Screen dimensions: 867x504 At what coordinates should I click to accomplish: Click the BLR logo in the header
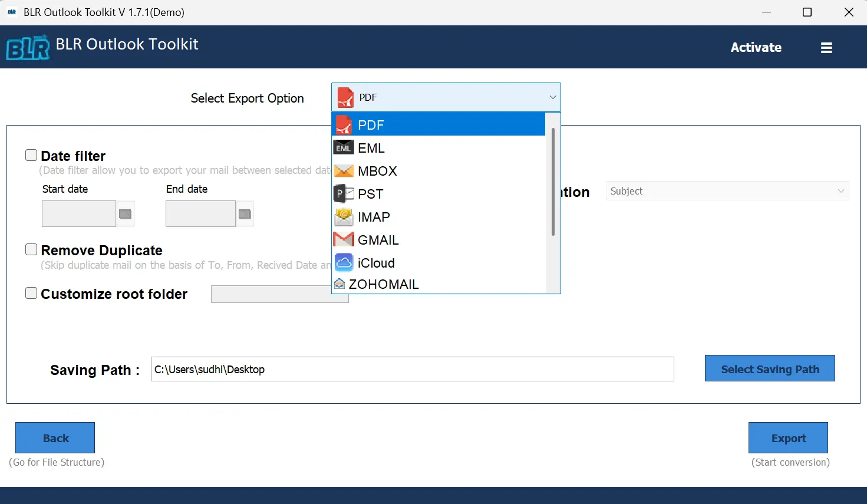tap(27, 47)
